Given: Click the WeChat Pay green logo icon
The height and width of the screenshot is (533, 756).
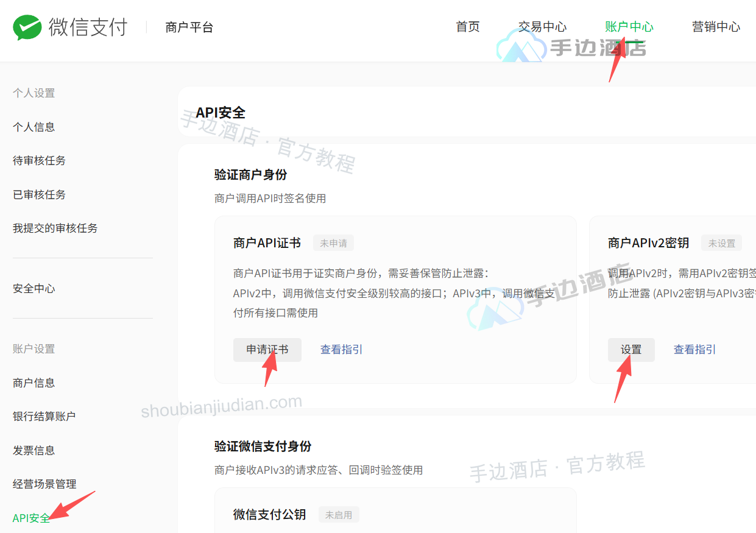Looking at the screenshot, I should (x=28, y=27).
